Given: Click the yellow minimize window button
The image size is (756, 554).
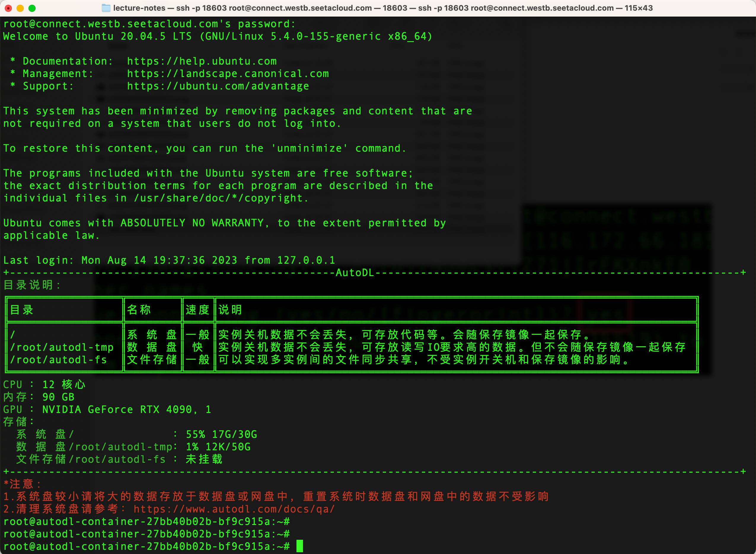Looking at the screenshot, I should (x=20, y=8).
